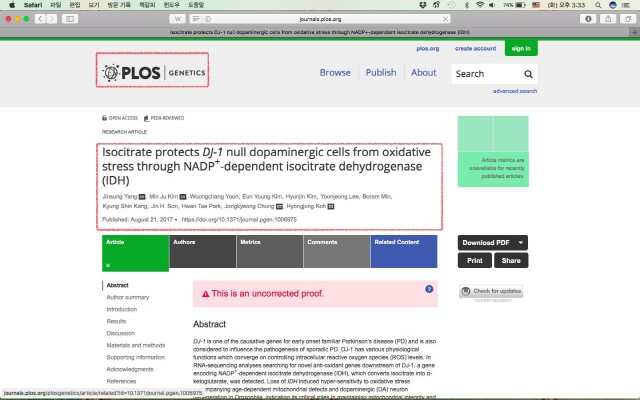
Task: Click the Open Access lock icon
Action: (105, 117)
